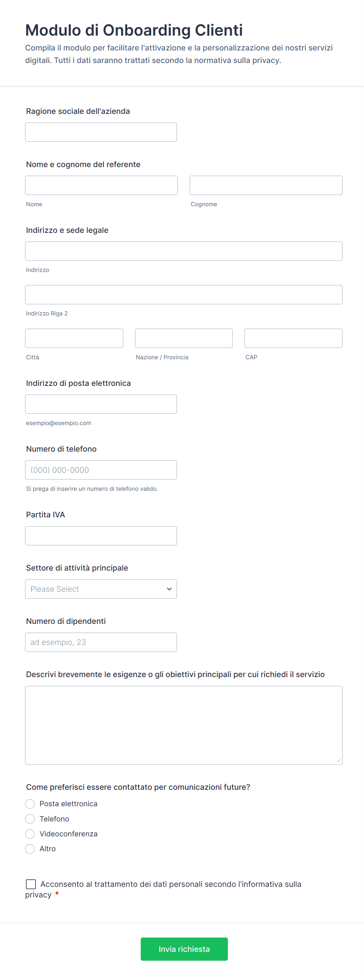Click the Cognome text field
The height and width of the screenshot is (980, 364).
tap(266, 186)
